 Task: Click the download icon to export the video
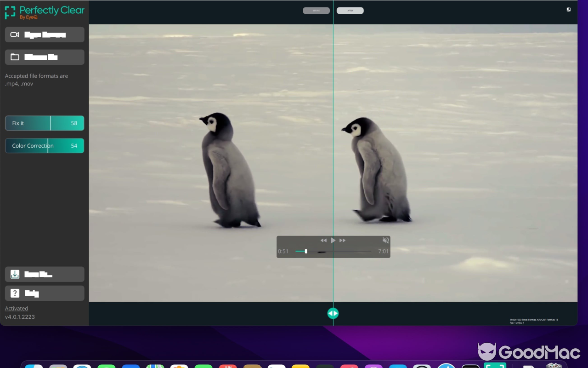(x=15, y=274)
